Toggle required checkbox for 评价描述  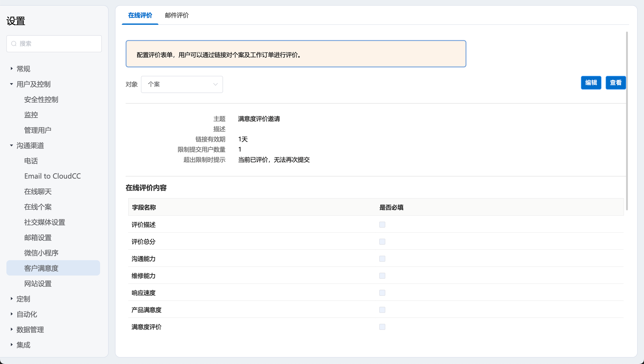pos(382,225)
